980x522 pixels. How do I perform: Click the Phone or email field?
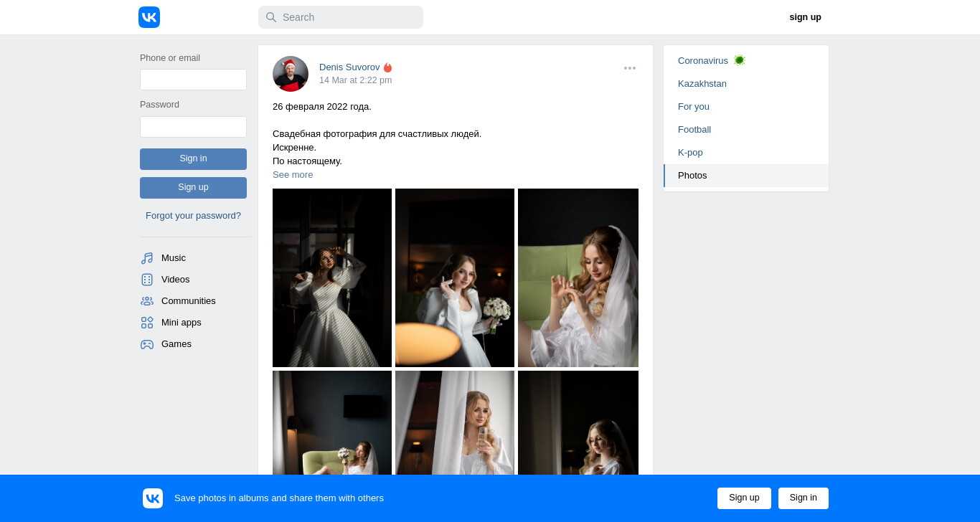193,80
